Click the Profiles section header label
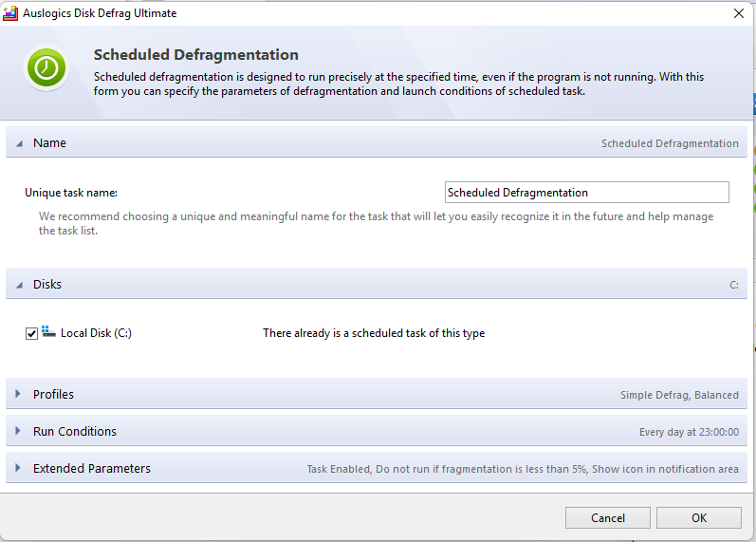This screenshot has width=756, height=542. click(x=53, y=395)
